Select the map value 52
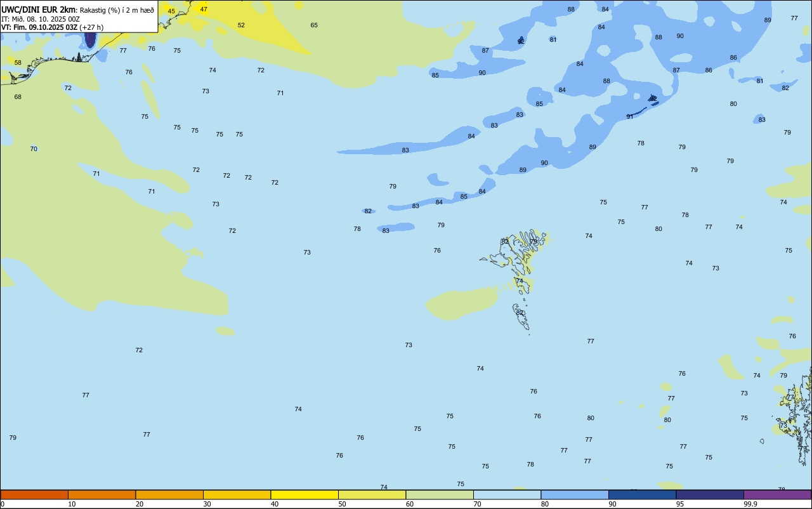 click(x=241, y=25)
